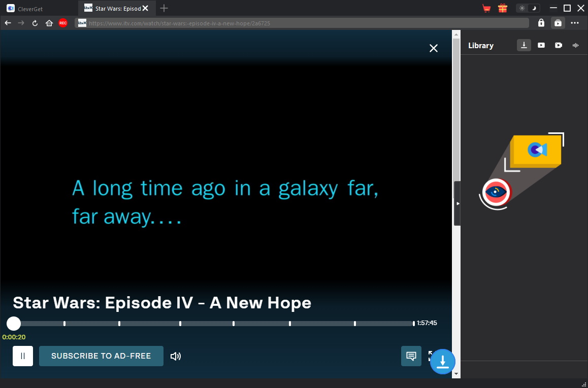Click the 0:00:20 elapsed time

14,337
